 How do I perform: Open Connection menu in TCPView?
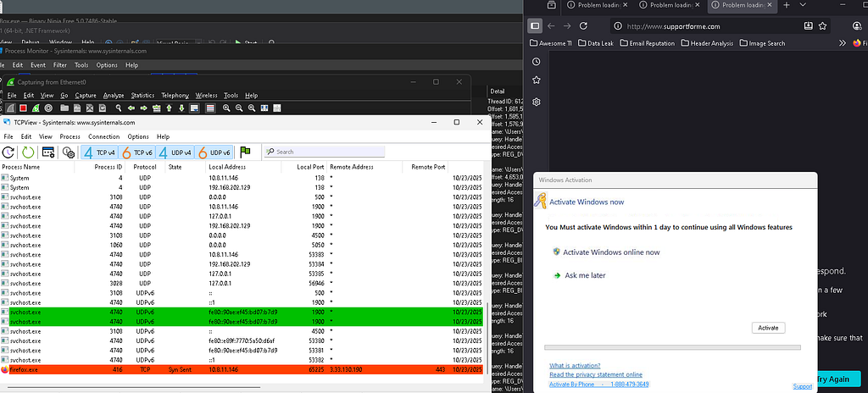pyautogui.click(x=103, y=136)
